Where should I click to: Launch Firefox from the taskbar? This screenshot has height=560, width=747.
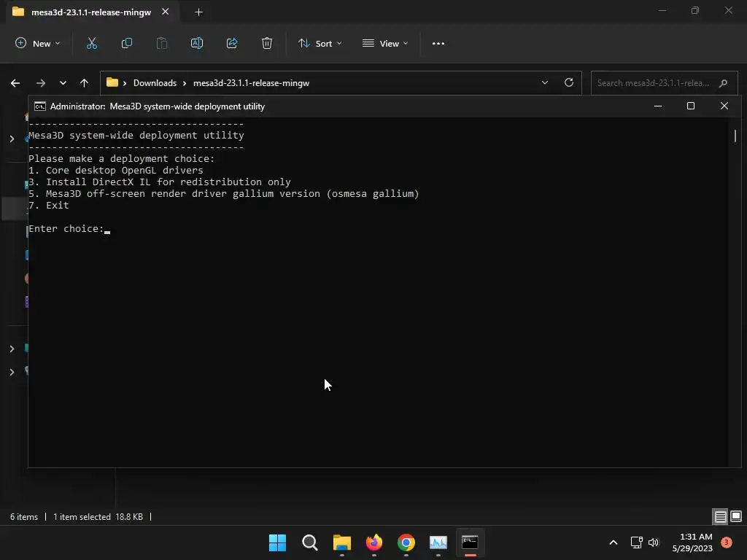pos(374,542)
